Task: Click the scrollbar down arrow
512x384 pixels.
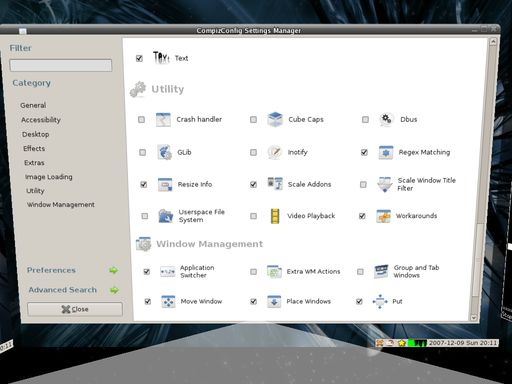Action: click(474, 318)
